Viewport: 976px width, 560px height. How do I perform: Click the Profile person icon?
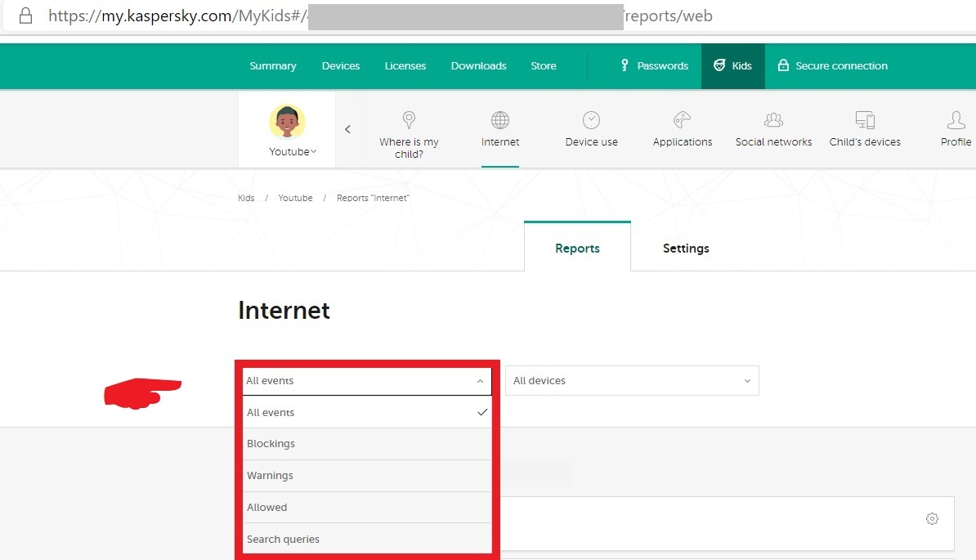click(956, 119)
